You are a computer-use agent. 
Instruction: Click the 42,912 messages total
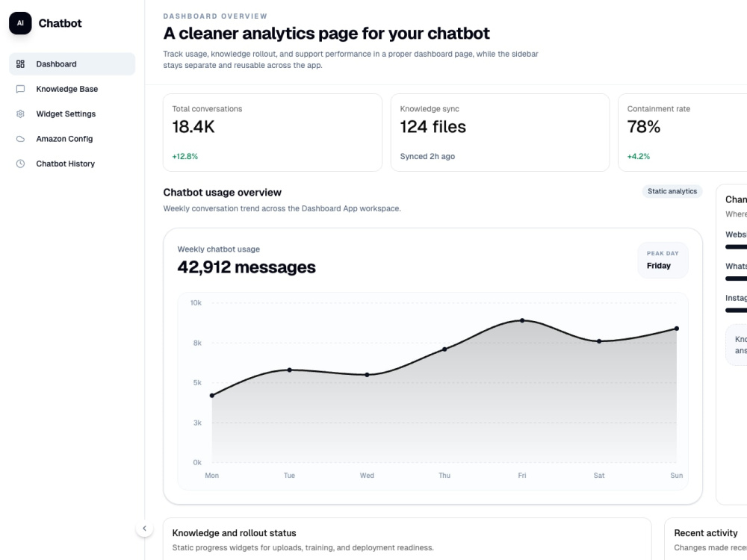click(x=247, y=267)
